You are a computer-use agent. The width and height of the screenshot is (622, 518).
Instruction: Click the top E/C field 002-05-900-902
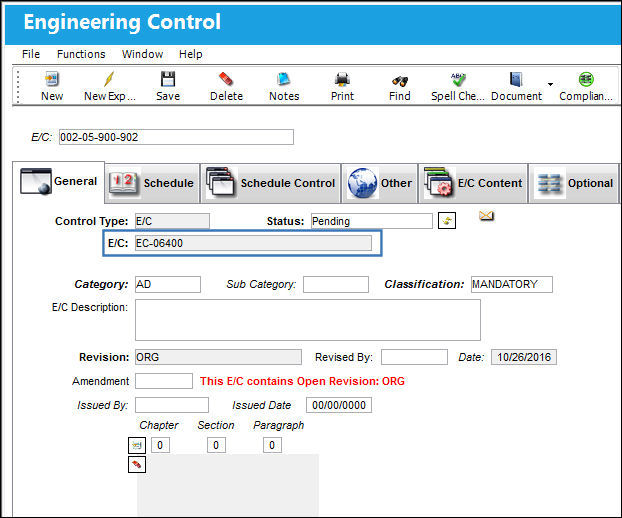tap(177, 137)
